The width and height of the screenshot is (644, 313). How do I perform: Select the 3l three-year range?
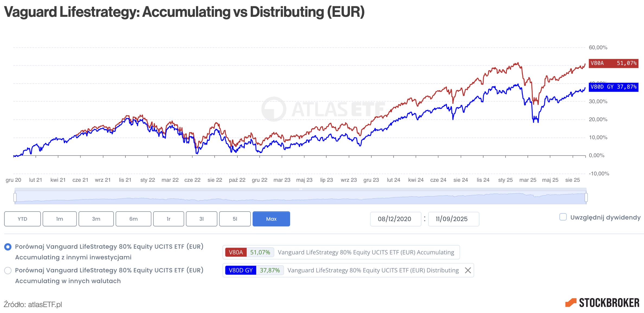tap(201, 219)
